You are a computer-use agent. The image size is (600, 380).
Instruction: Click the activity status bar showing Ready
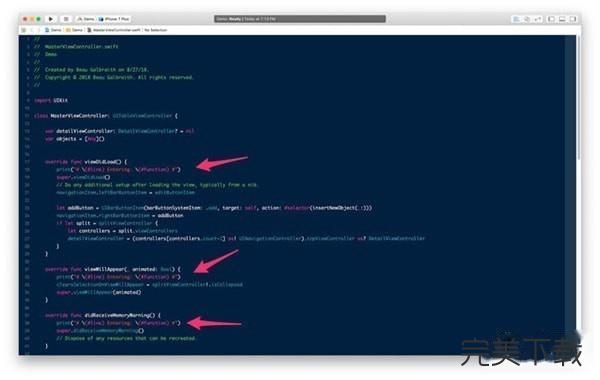coord(300,19)
